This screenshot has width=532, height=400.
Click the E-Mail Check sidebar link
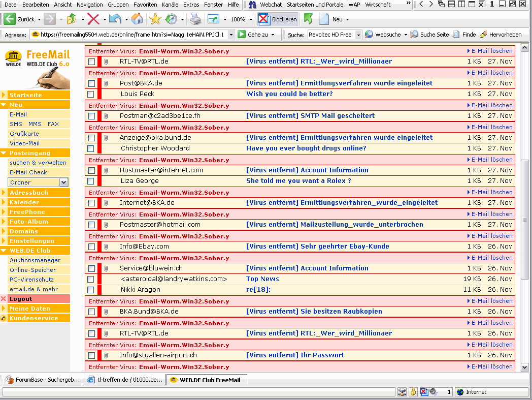(28, 172)
